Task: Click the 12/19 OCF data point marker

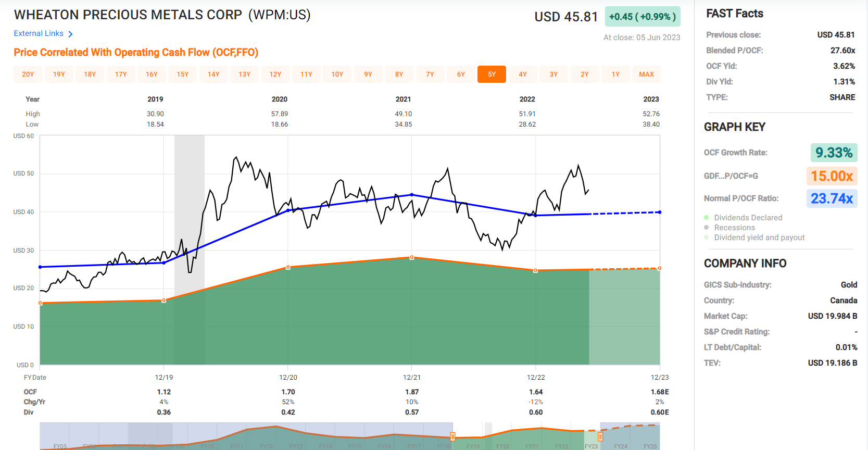Action: pos(164,301)
